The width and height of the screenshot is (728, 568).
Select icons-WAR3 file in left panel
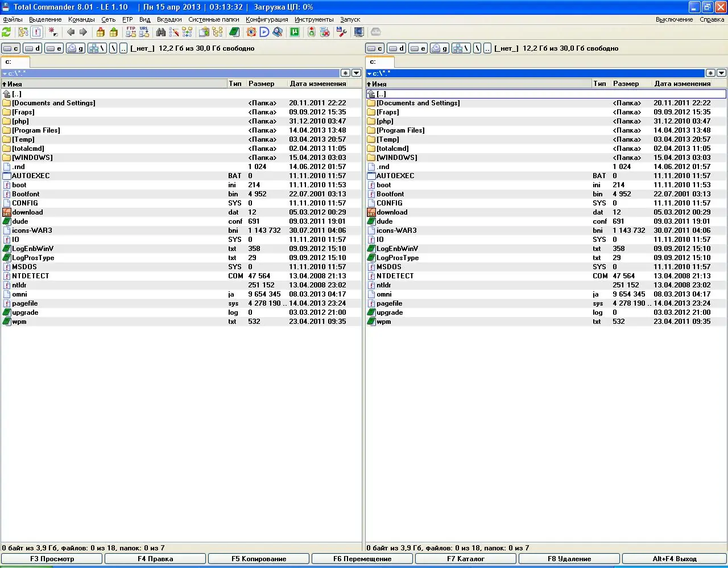point(181,231)
